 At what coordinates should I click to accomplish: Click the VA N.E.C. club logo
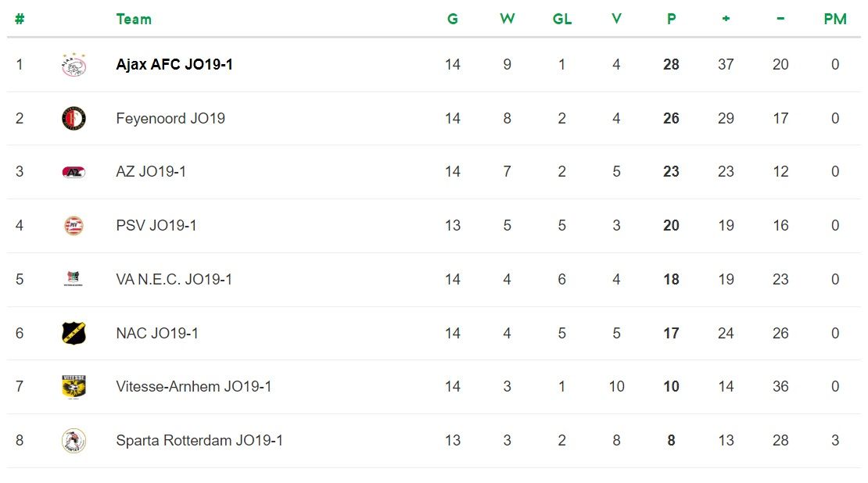pyautogui.click(x=74, y=279)
